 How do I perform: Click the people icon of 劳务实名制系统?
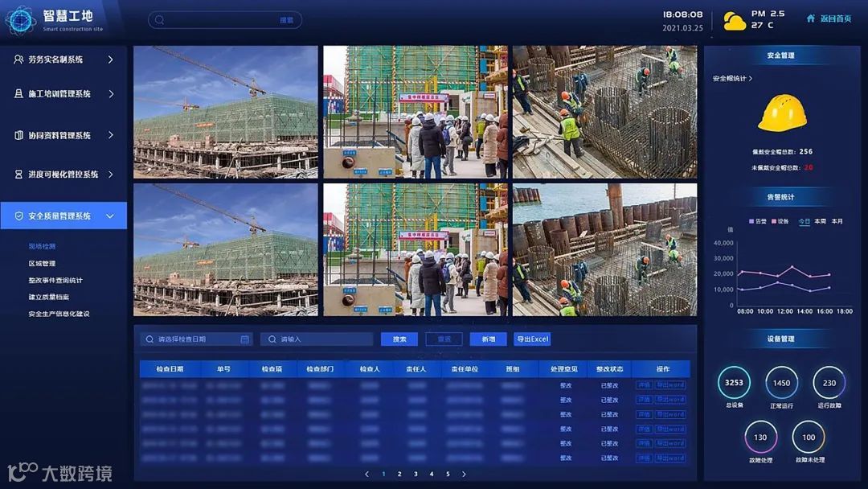(18, 60)
